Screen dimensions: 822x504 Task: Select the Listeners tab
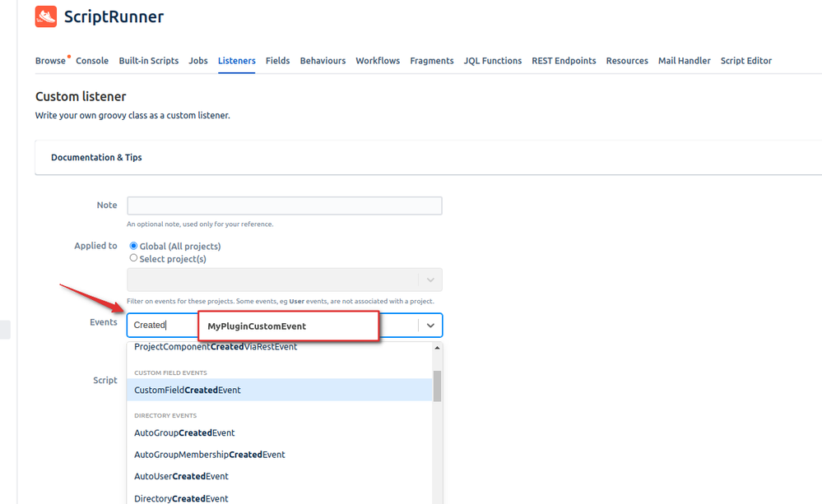(236, 61)
